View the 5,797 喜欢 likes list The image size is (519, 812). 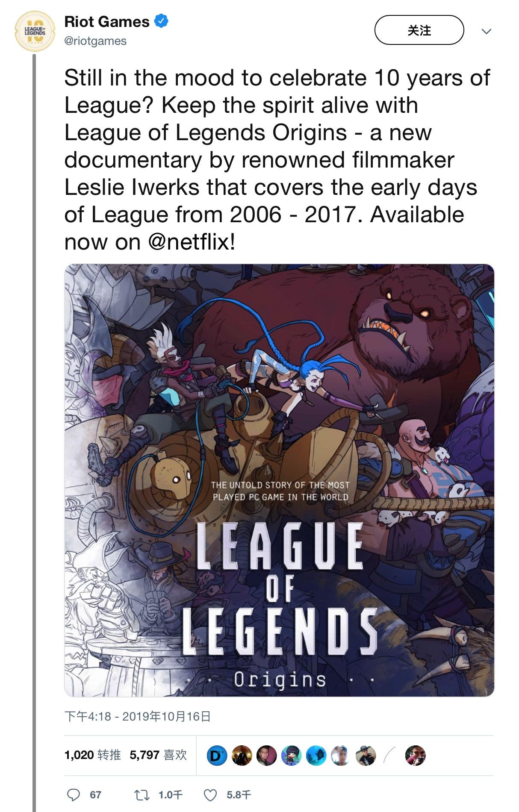pyautogui.click(x=158, y=755)
